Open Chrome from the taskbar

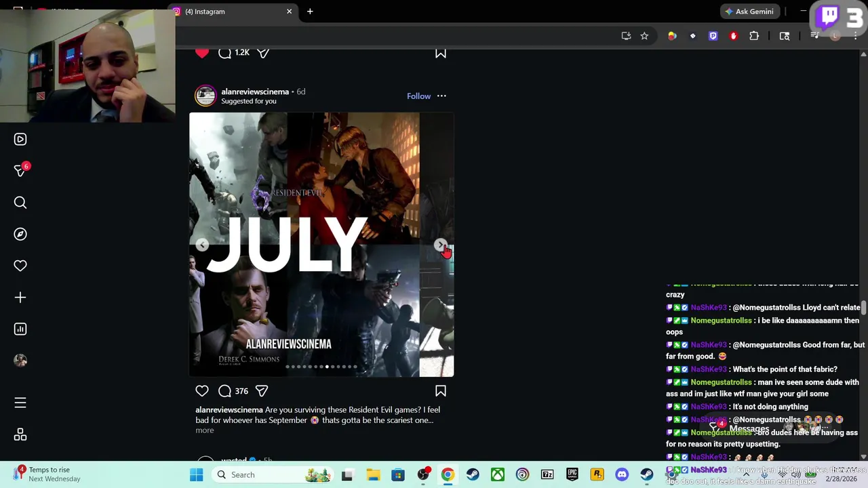point(448,474)
